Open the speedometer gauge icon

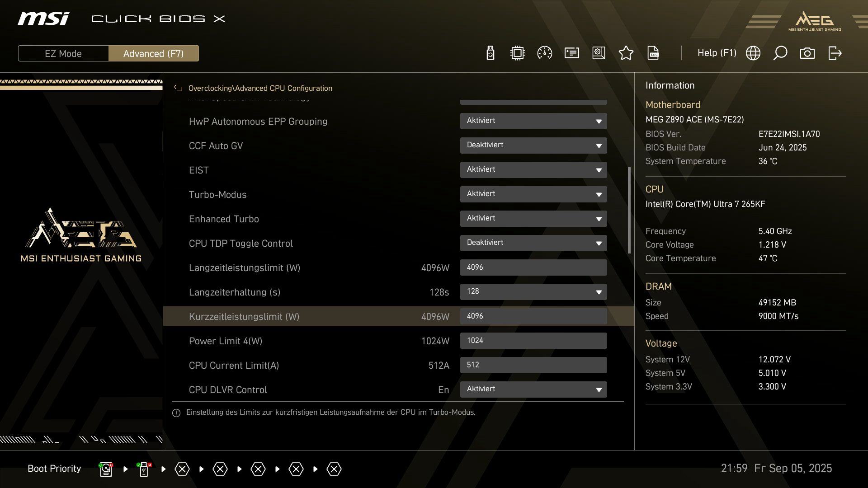[544, 53]
